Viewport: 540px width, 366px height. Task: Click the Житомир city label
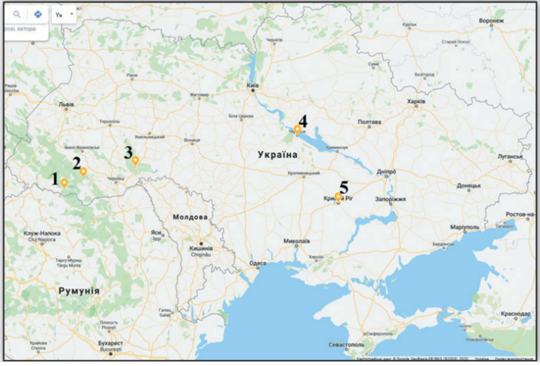[x=199, y=94]
